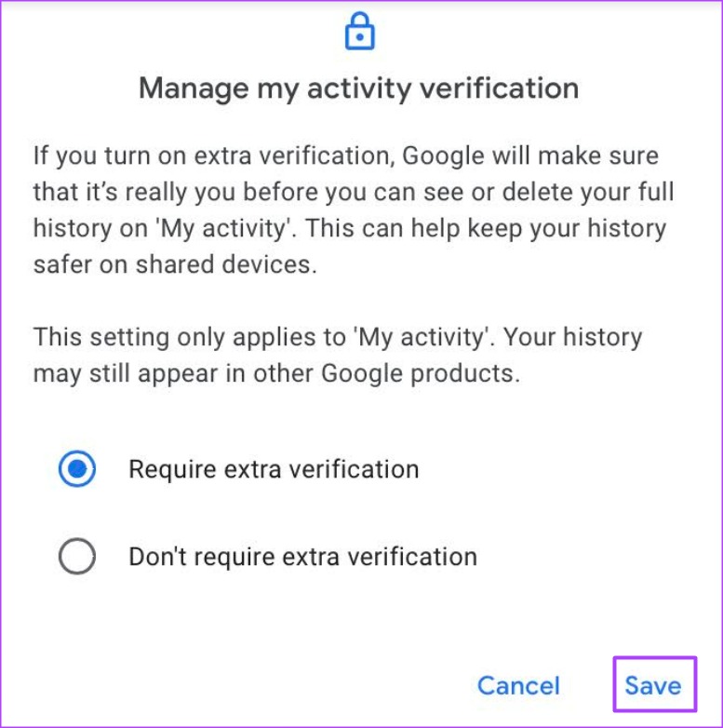Click the line starting "that it's really you"
The image size is (723, 728).
354,192
